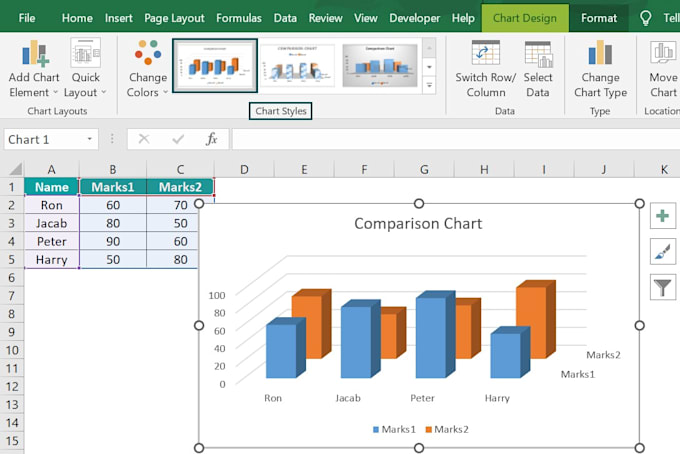Screen dimensions: 680x454
Task: Click the Jacob axis label in chart
Action: click(x=348, y=398)
